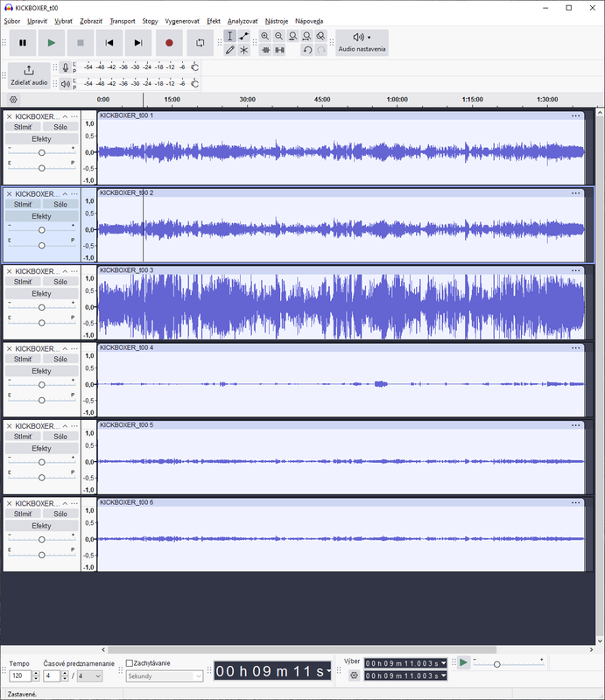Click the track 1 gain slider

tap(41, 152)
